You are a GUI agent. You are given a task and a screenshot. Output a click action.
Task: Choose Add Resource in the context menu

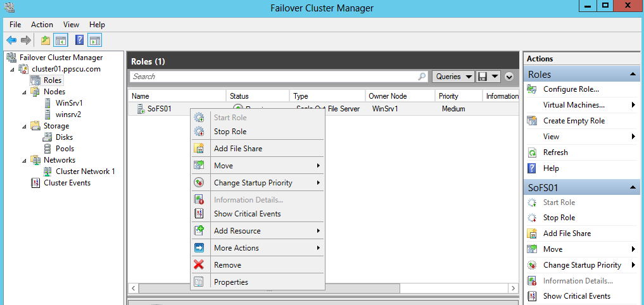pyautogui.click(x=258, y=231)
